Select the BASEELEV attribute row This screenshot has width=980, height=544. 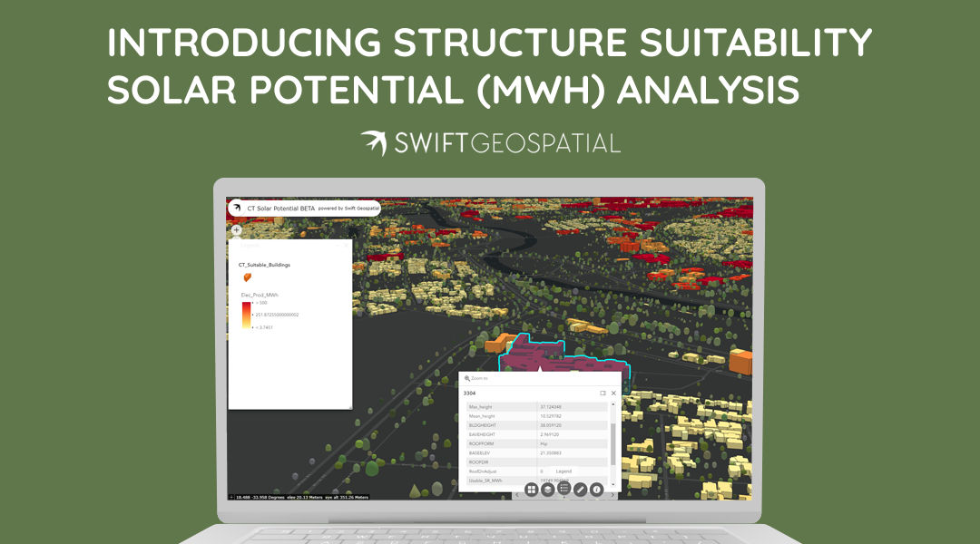pyautogui.click(x=537, y=452)
